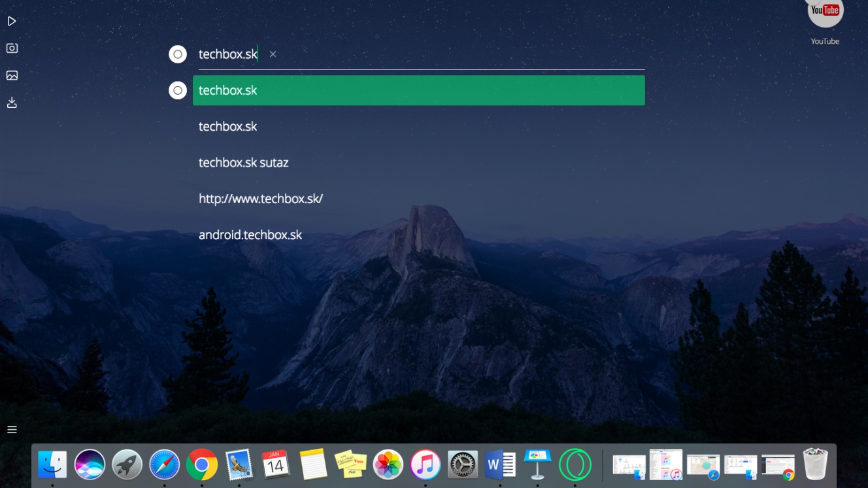Restore the minimized Safari map window thumbnail
This screenshot has width=868, height=488.
pyautogui.click(x=703, y=466)
